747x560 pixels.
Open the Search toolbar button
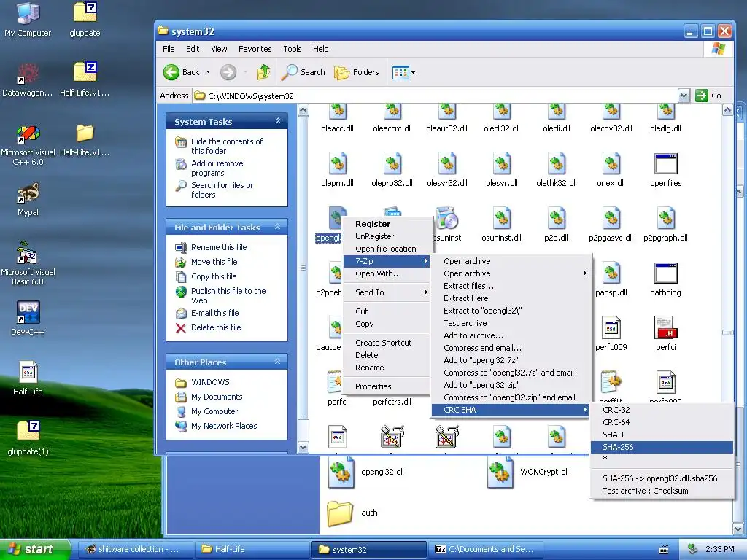tap(303, 72)
